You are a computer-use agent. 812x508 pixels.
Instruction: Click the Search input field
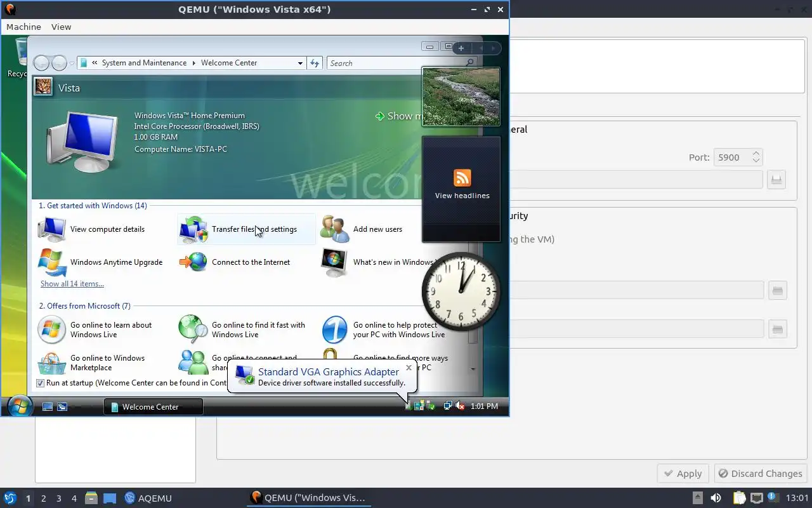point(395,63)
